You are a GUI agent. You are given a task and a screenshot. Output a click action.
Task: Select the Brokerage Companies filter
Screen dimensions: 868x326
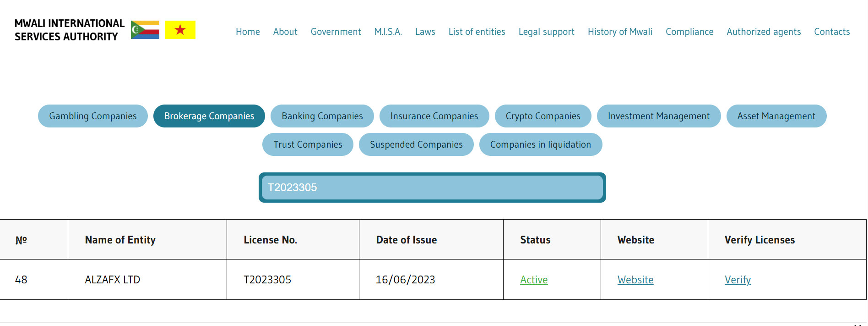(x=209, y=116)
